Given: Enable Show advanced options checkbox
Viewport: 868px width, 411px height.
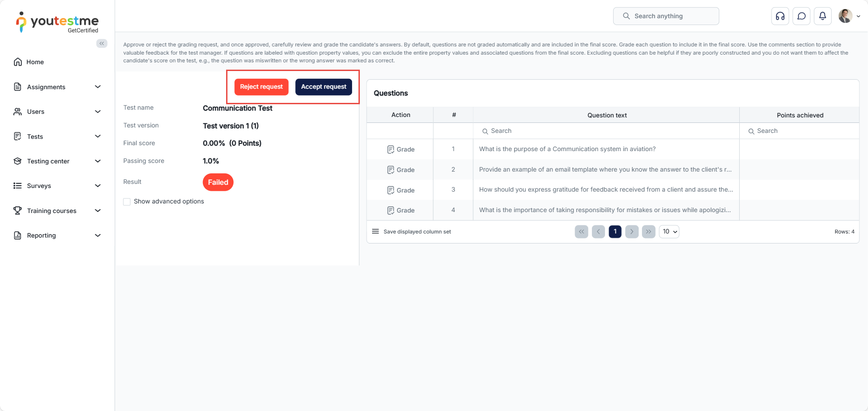Looking at the screenshot, I should click(127, 202).
